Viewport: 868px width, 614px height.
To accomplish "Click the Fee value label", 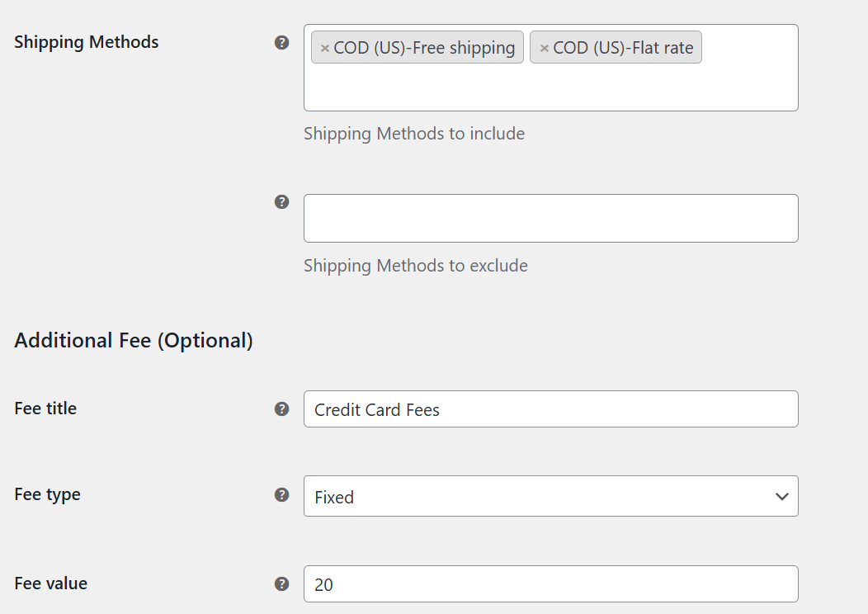I will (50, 583).
